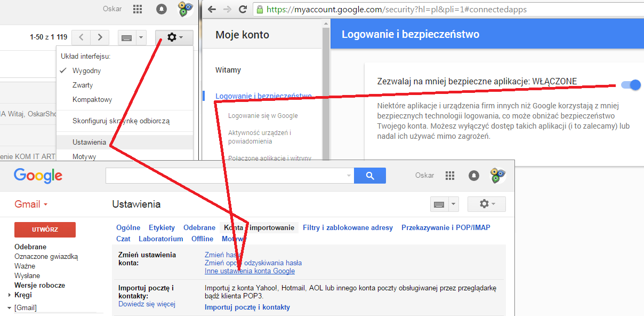This screenshot has height=316, width=644.
Task: Open Oznaczone gwiazdką folder
Action: 46,256
